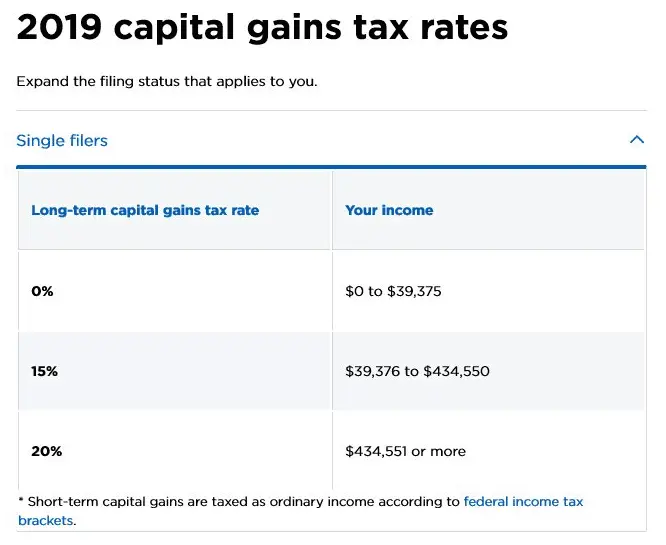The height and width of the screenshot is (545, 666).
Task: Click the asterisk footnote marker
Action: (x=21, y=501)
